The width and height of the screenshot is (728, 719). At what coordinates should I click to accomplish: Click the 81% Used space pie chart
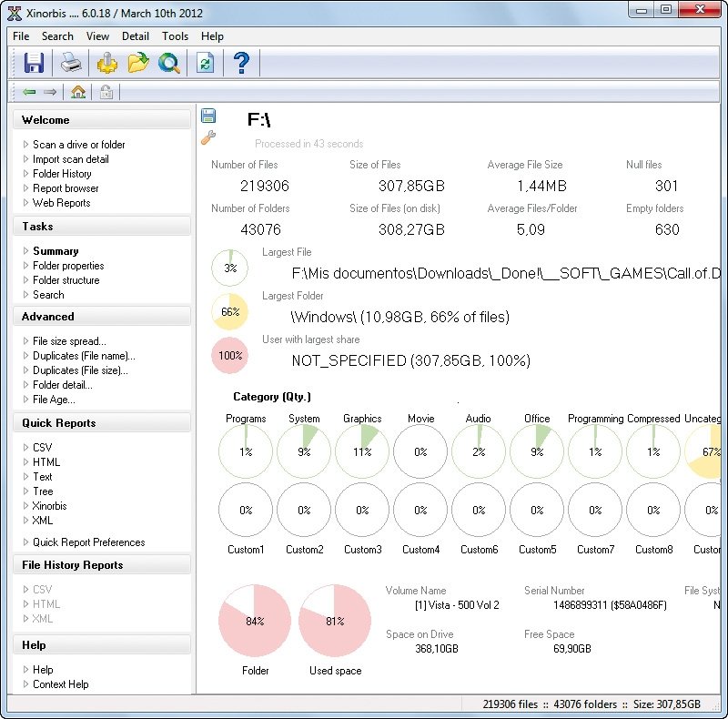[x=335, y=621]
